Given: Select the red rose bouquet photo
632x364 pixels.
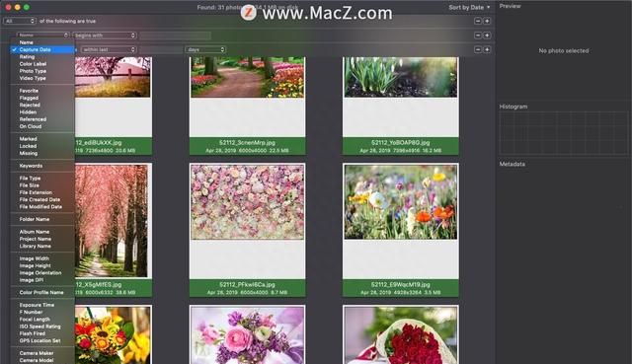Looking at the screenshot, I should (401, 335).
